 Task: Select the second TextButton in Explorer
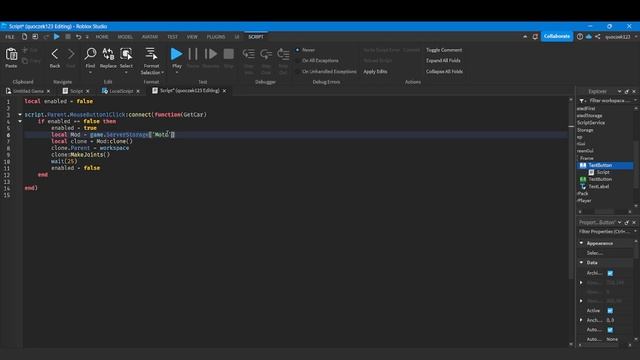(x=600, y=179)
